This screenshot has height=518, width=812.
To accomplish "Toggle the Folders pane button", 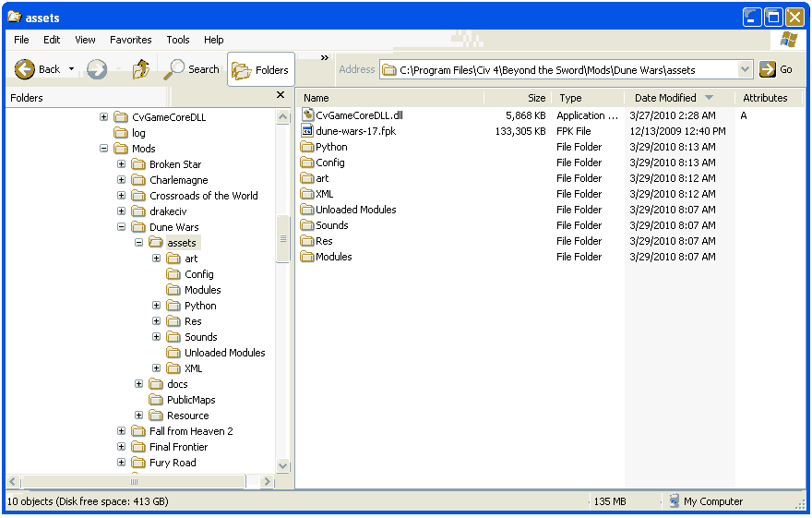I will [x=260, y=69].
